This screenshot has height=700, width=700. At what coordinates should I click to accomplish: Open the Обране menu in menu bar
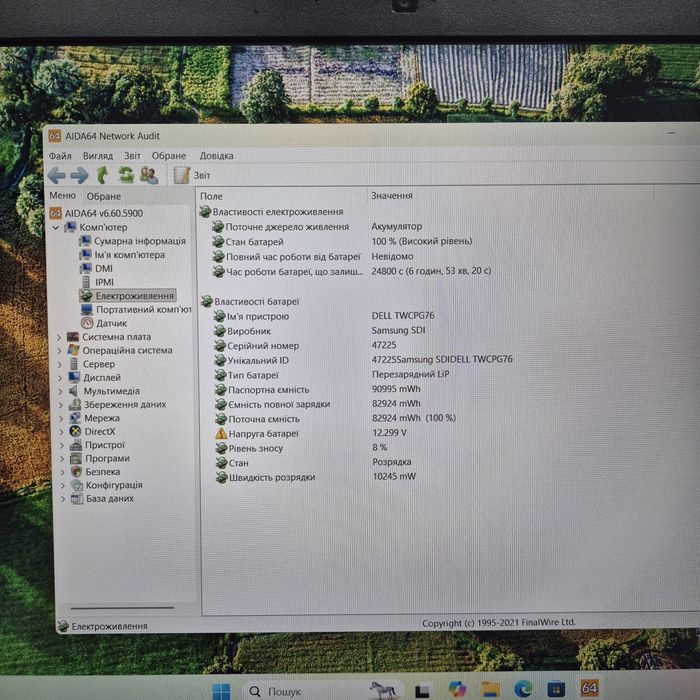169,156
